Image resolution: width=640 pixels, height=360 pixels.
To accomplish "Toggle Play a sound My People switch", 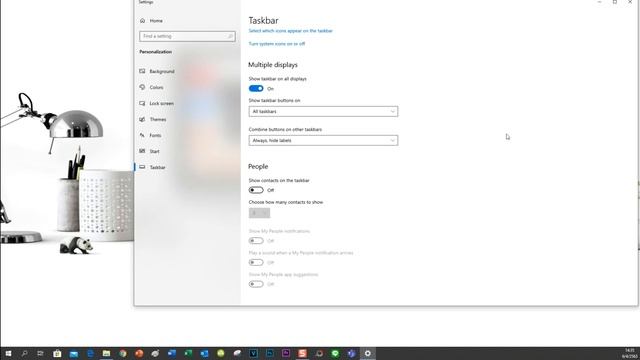I will (256, 262).
